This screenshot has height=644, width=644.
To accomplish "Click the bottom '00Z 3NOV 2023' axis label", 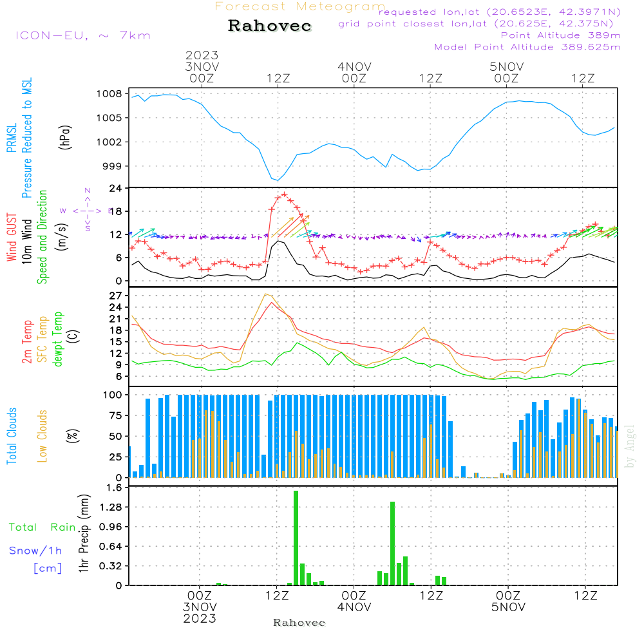I will [x=200, y=607].
